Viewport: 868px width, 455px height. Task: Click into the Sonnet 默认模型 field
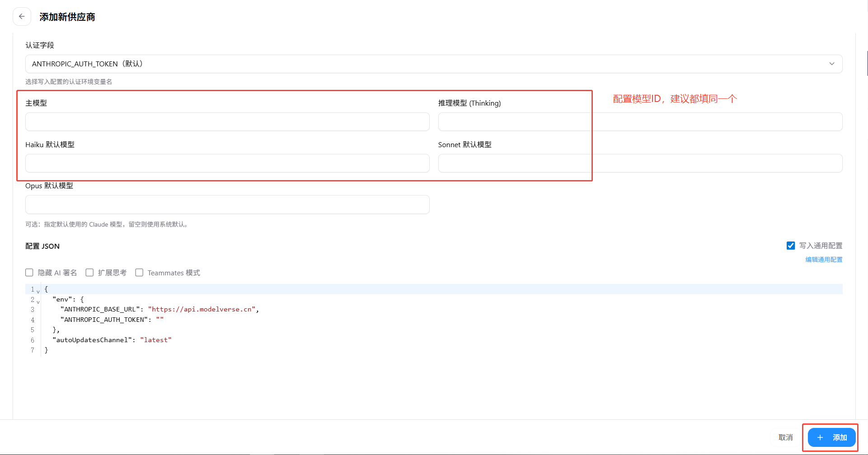pos(640,163)
